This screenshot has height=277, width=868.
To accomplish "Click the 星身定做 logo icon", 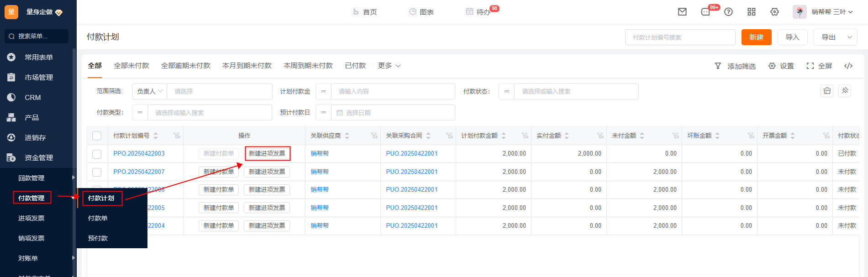I will [x=11, y=12].
